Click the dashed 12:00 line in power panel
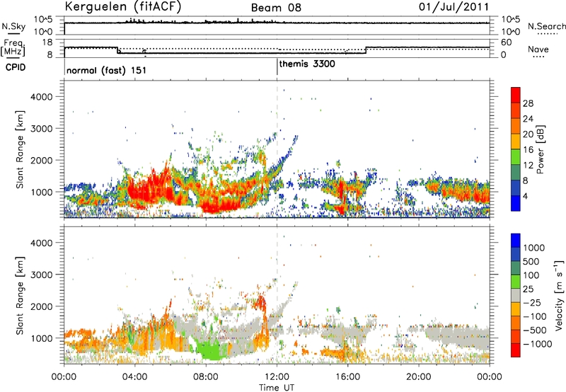 point(277,149)
